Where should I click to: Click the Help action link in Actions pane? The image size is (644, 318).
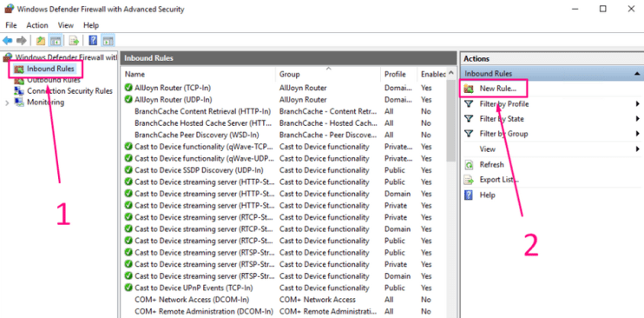click(x=487, y=195)
